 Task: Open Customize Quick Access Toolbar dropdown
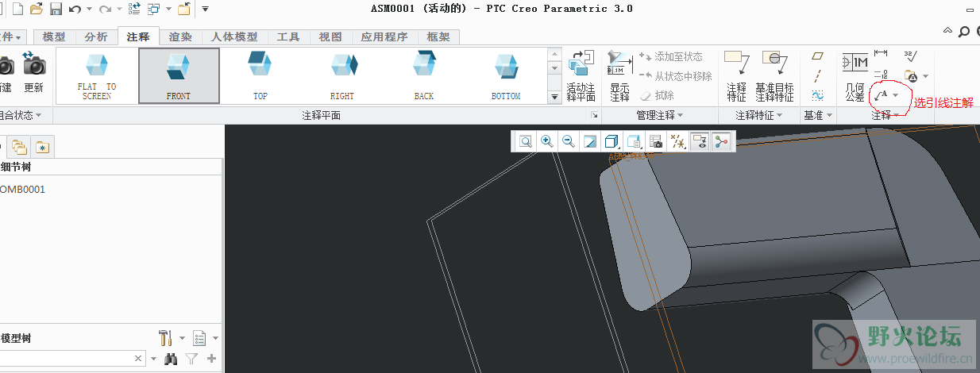pyautogui.click(x=205, y=9)
